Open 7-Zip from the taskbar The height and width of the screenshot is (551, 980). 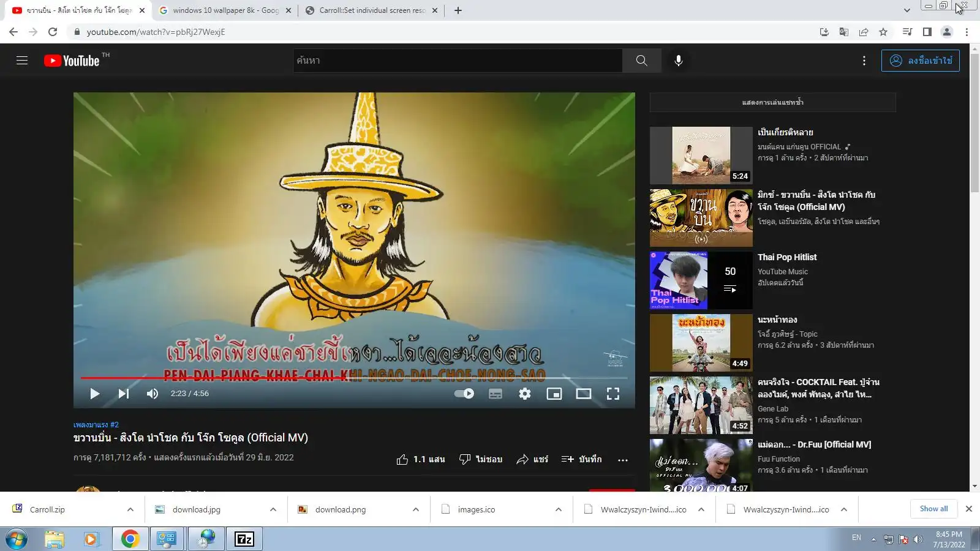click(244, 539)
